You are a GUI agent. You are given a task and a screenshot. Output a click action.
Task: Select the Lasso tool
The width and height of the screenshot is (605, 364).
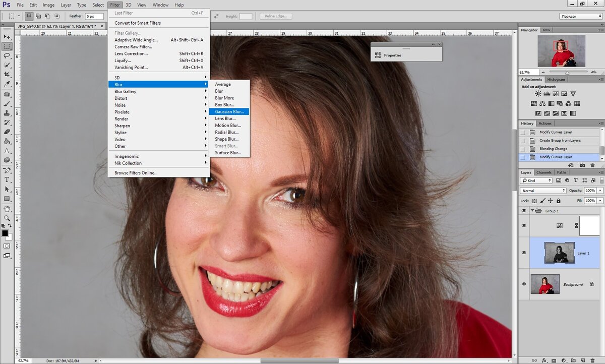(x=7, y=55)
